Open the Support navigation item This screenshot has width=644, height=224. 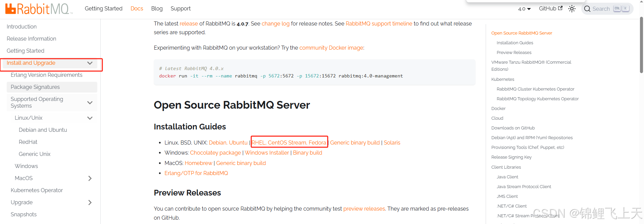[x=180, y=9]
